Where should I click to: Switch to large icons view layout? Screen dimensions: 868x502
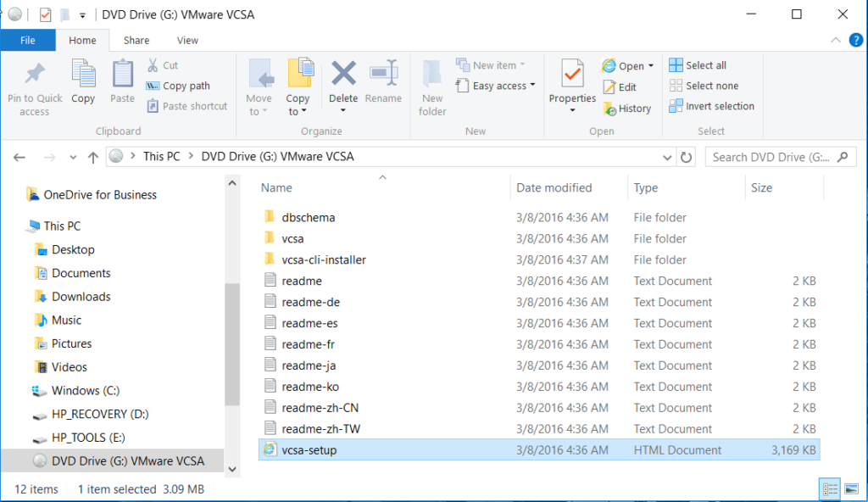click(851, 489)
